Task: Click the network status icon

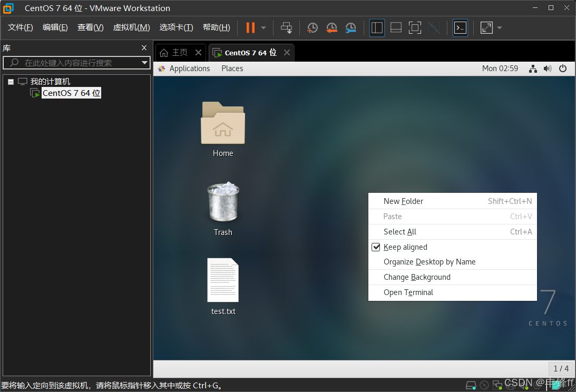Action: click(533, 68)
